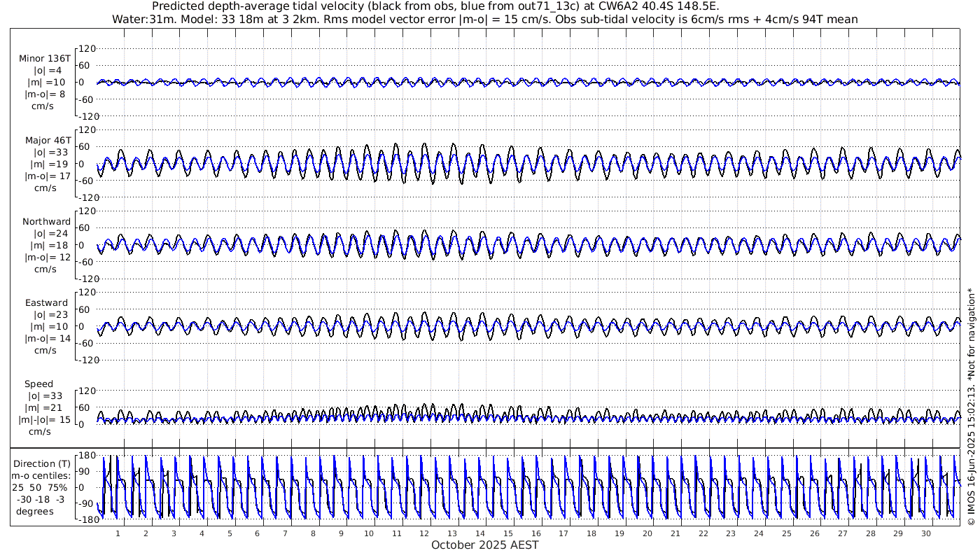
Task: Click the vertical "*Not for navigation*" text
Action: (x=970, y=333)
